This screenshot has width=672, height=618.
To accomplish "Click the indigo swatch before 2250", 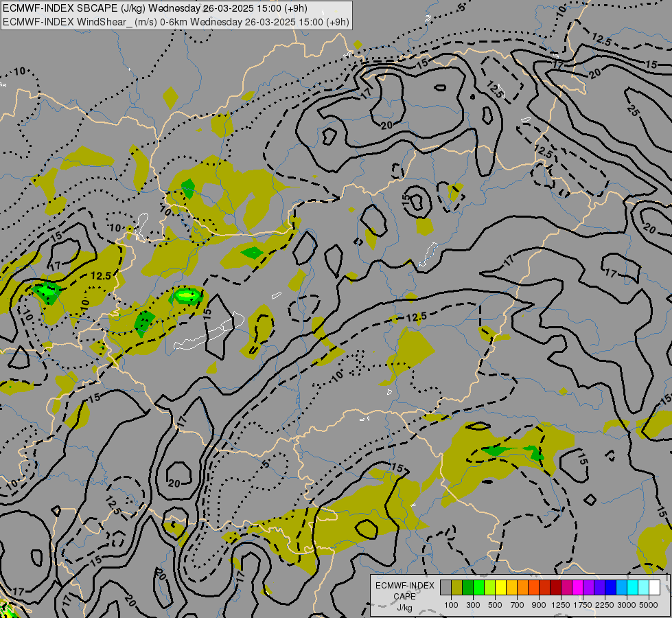I will (x=599, y=588).
